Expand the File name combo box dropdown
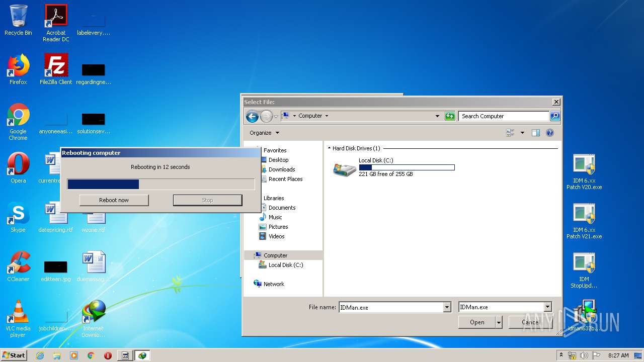The height and width of the screenshot is (362, 644). pyautogui.click(x=447, y=307)
